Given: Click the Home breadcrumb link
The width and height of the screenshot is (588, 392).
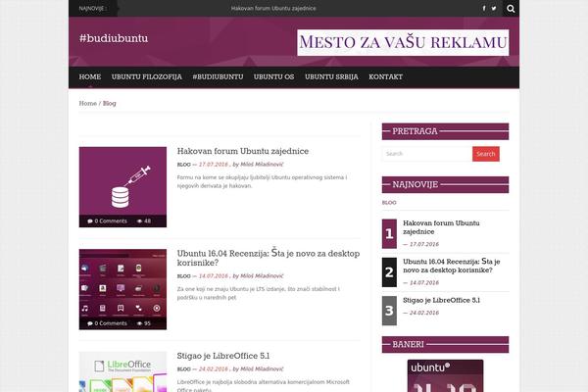Looking at the screenshot, I should coord(88,103).
